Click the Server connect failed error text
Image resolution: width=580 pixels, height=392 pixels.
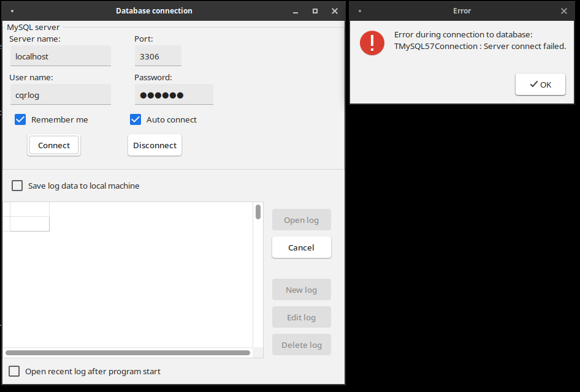point(480,46)
